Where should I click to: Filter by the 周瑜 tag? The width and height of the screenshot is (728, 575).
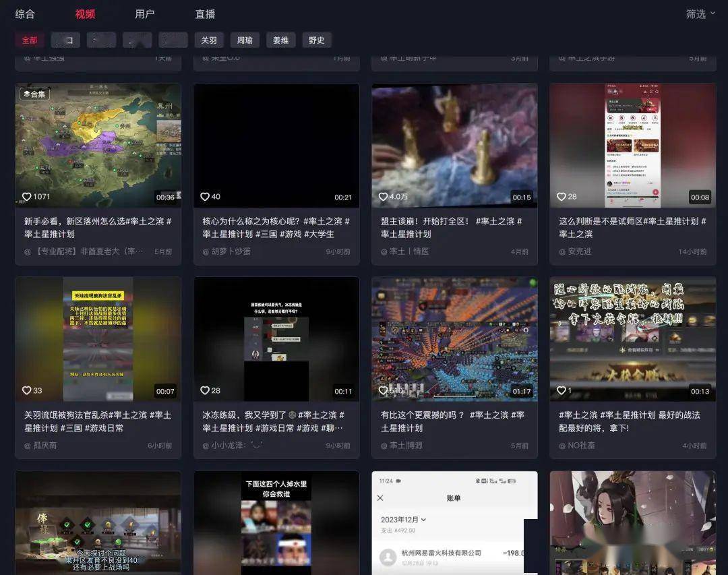(245, 40)
